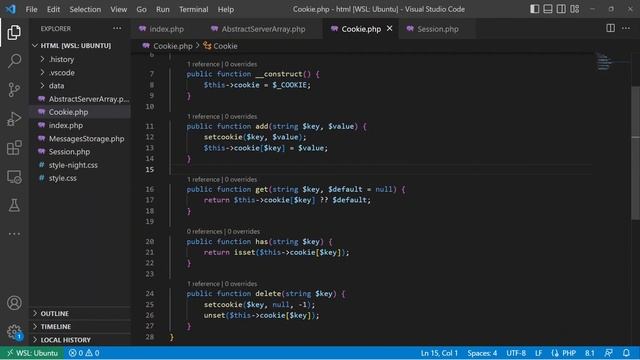Screen dimensions: 640x360
Task: Open Customize Layout control
Action: pos(575,9)
